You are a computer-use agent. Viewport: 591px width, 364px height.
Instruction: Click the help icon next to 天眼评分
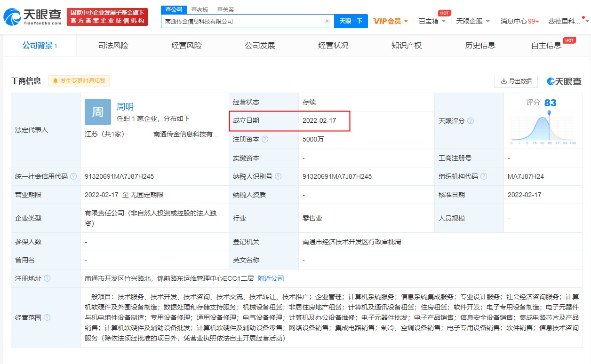point(470,121)
